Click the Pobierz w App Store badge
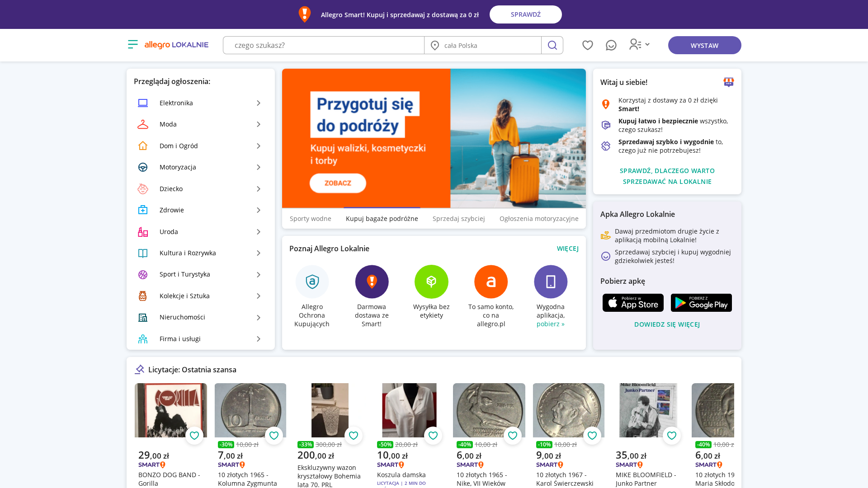868x488 pixels. (x=633, y=303)
